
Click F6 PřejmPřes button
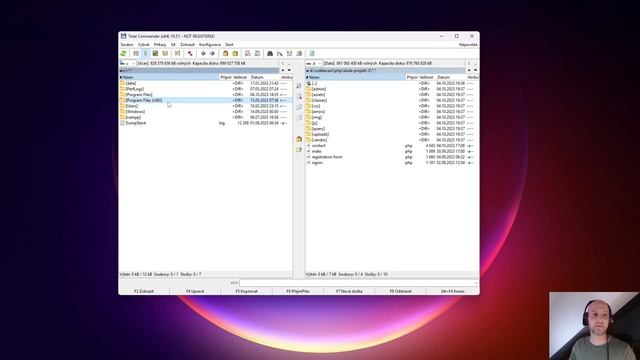point(298,291)
